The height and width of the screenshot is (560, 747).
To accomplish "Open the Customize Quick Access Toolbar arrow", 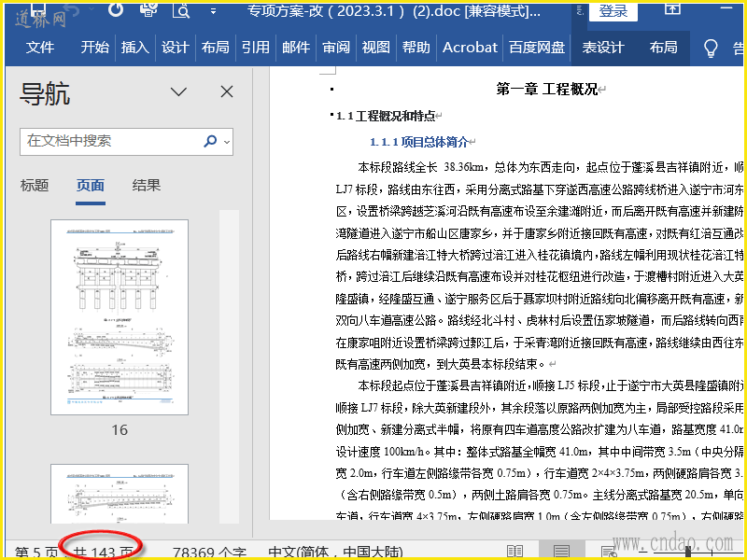I will pyautogui.click(x=213, y=10).
